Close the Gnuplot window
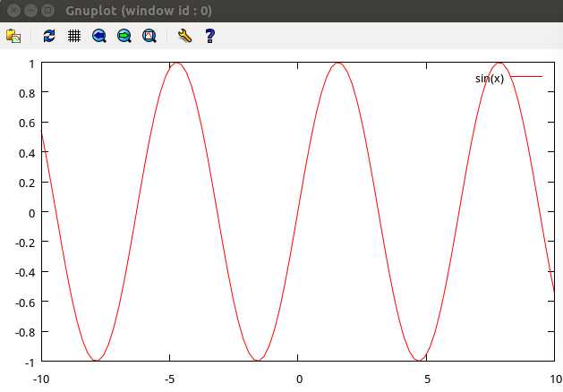 coord(13,11)
